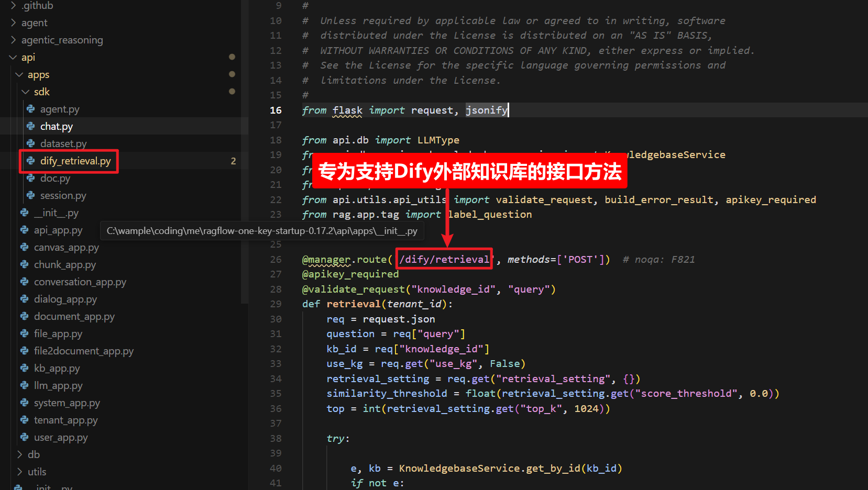This screenshot has height=490, width=868.
Task: Click the Python icon of api_app.py
Action: (25, 230)
